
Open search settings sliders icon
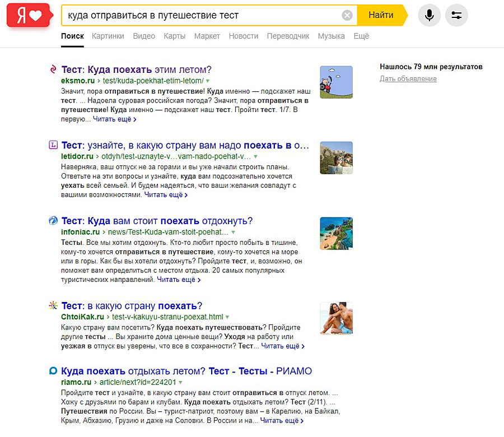[x=456, y=15]
